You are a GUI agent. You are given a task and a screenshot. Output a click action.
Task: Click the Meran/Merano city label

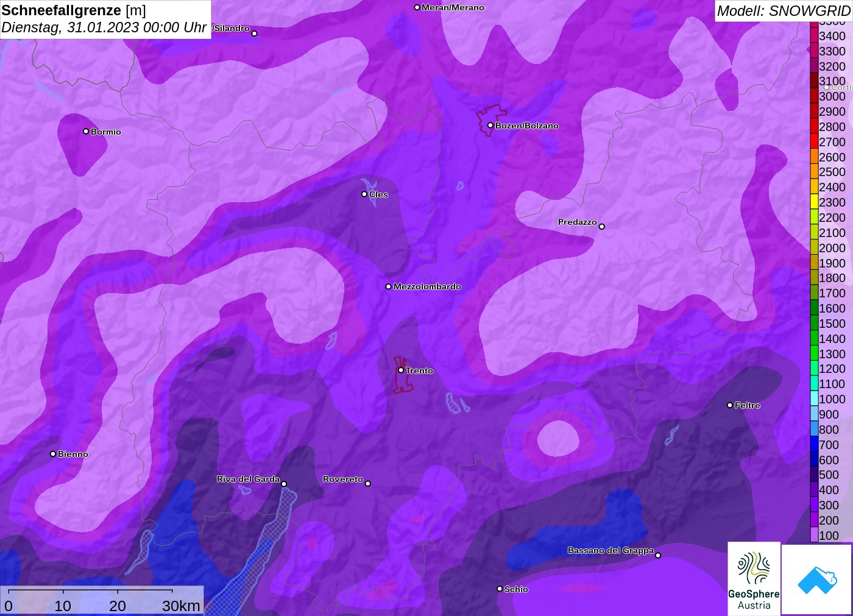click(453, 7)
